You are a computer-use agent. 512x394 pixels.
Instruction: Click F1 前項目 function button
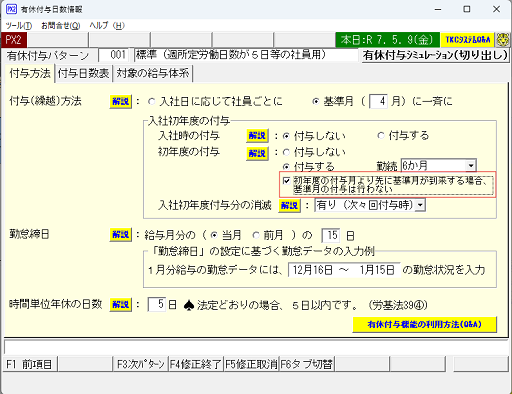(x=30, y=364)
